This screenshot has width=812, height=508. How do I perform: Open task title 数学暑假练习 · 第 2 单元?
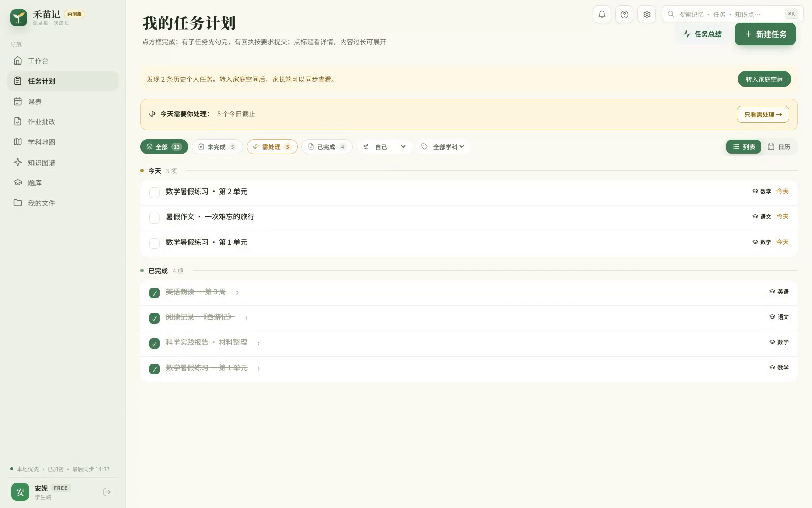click(207, 192)
